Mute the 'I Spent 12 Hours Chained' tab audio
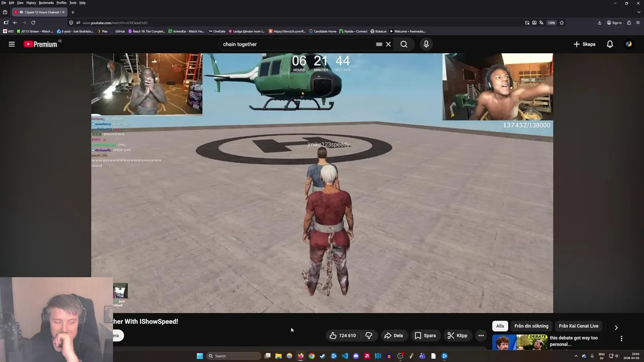The height and width of the screenshot is (362, 644). tap(21, 12)
